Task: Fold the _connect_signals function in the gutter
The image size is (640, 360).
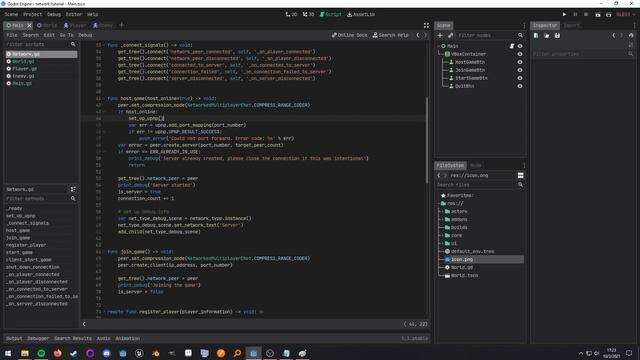Action: [x=104, y=45]
